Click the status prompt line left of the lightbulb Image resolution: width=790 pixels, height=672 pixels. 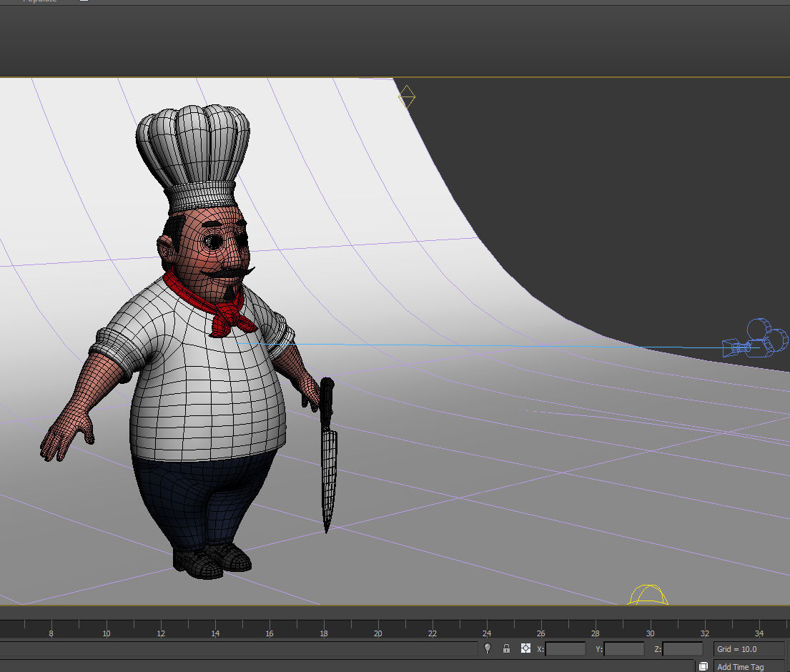tap(238, 649)
